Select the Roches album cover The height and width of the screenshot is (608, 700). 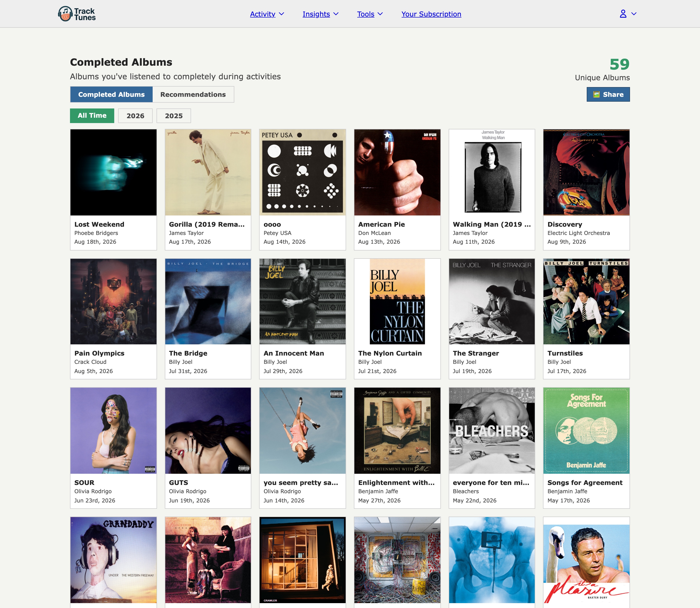coord(208,560)
